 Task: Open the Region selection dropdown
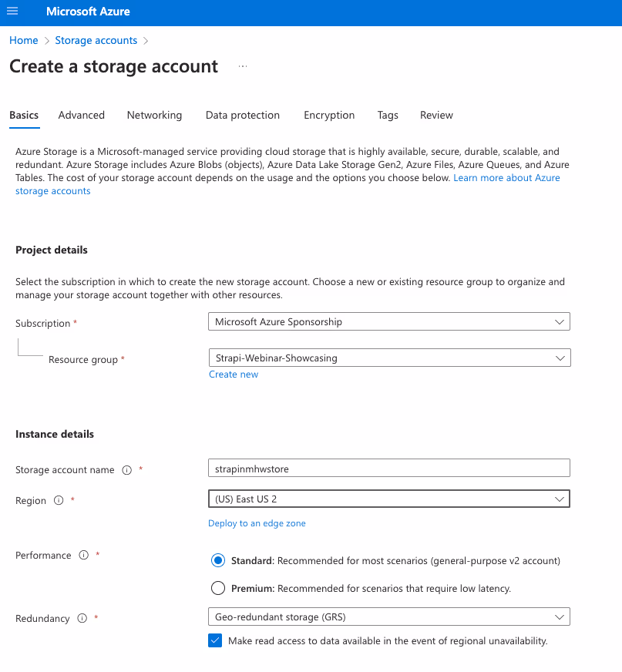(388, 499)
